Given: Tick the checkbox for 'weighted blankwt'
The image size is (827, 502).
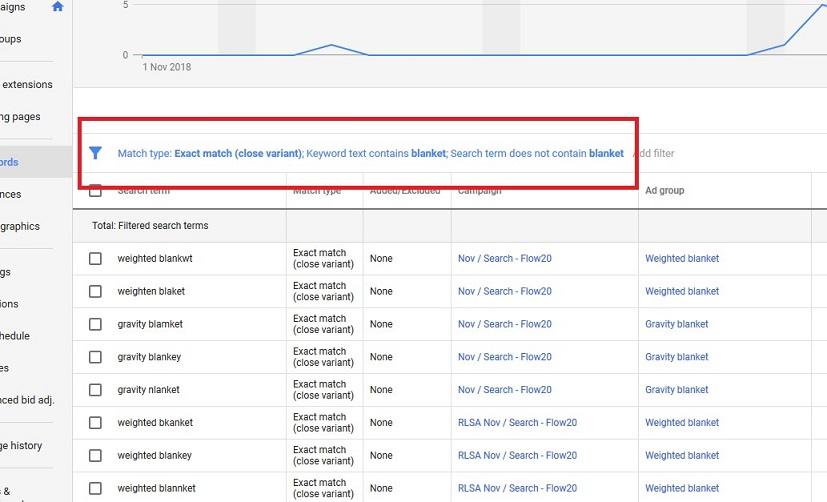Looking at the screenshot, I should point(96,258).
